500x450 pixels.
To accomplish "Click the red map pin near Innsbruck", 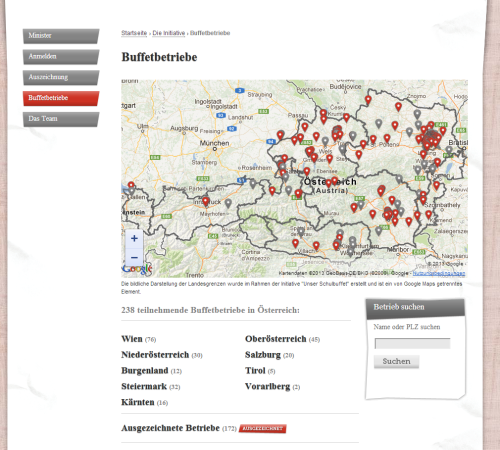I will (206, 202).
